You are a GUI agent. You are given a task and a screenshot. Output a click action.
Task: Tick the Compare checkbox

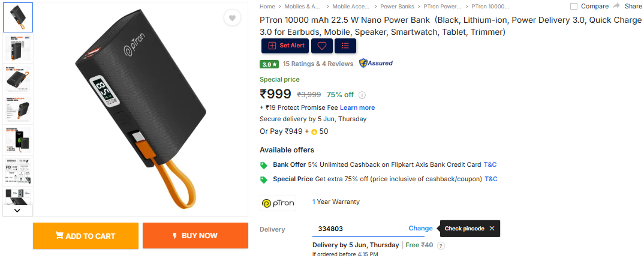574,7
